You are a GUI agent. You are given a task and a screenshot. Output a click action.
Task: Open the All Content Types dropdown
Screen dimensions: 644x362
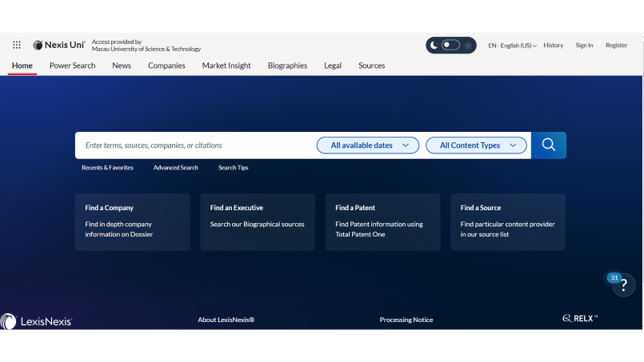(477, 145)
